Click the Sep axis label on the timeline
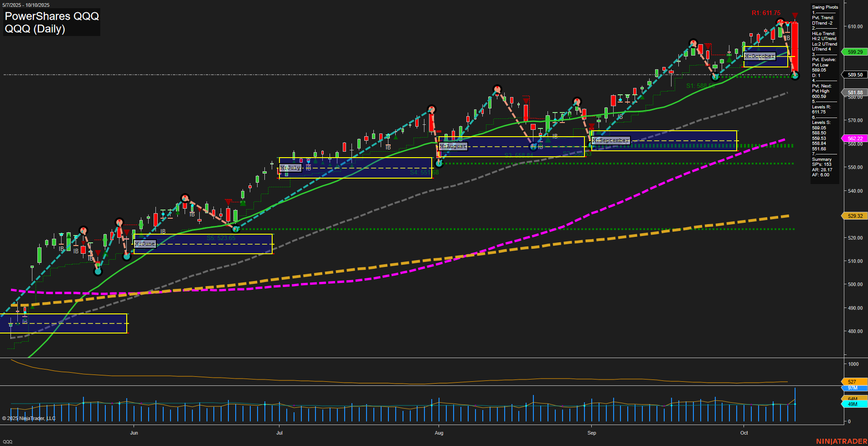This screenshot has width=868, height=446. (x=591, y=433)
